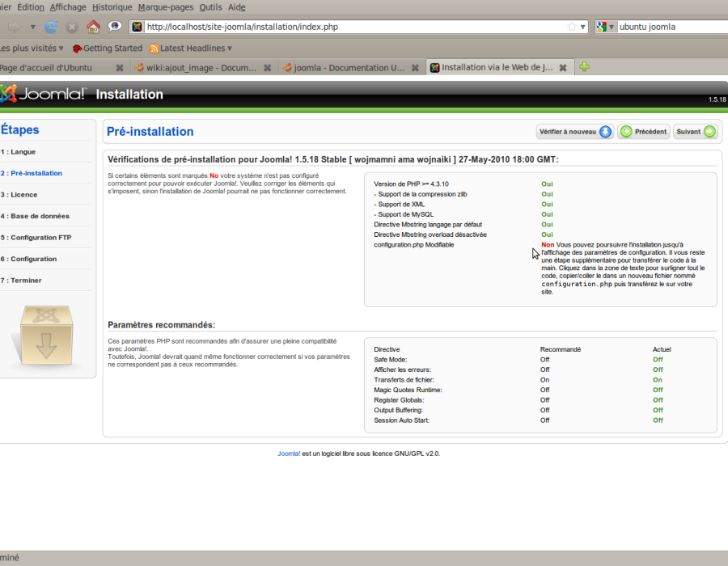Image resolution: width=728 pixels, height=566 pixels.
Task: Open a new tab with the plus icon
Action: click(585, 67)
